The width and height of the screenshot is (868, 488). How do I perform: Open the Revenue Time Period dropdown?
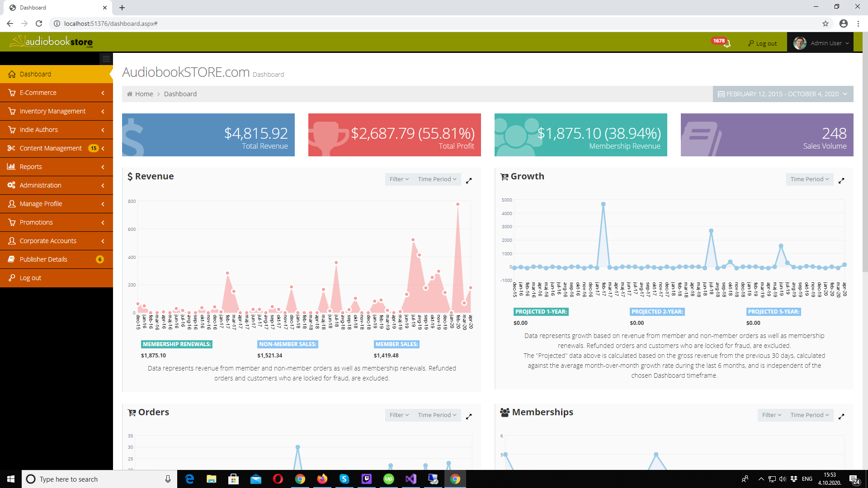[437, 179]
